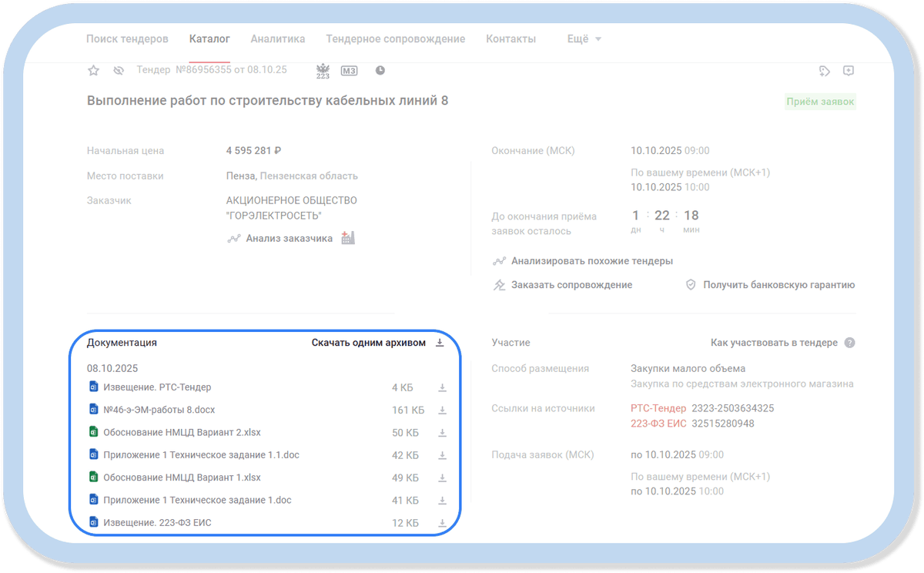
Task: Click the Excel icon of Обоснование НМЦД Вариант 1.xlsx
Action: pyautogui.click(x=93, y=477)
